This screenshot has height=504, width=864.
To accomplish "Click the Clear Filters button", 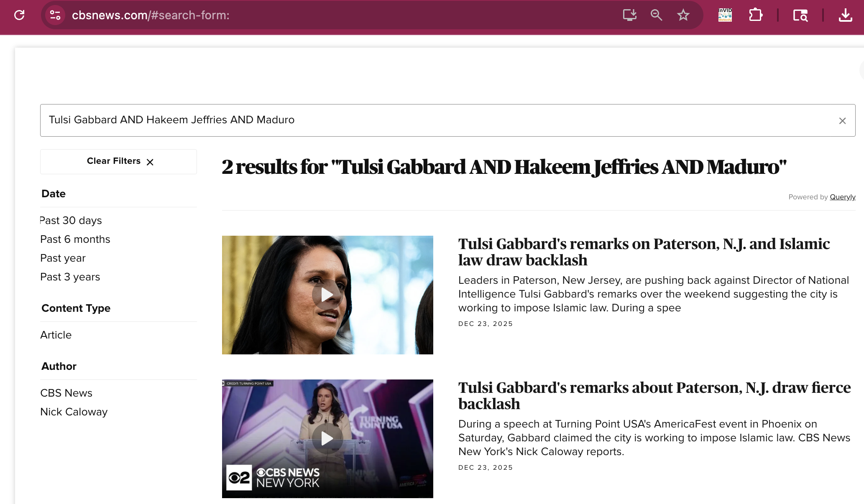I will tap(118, 161).
